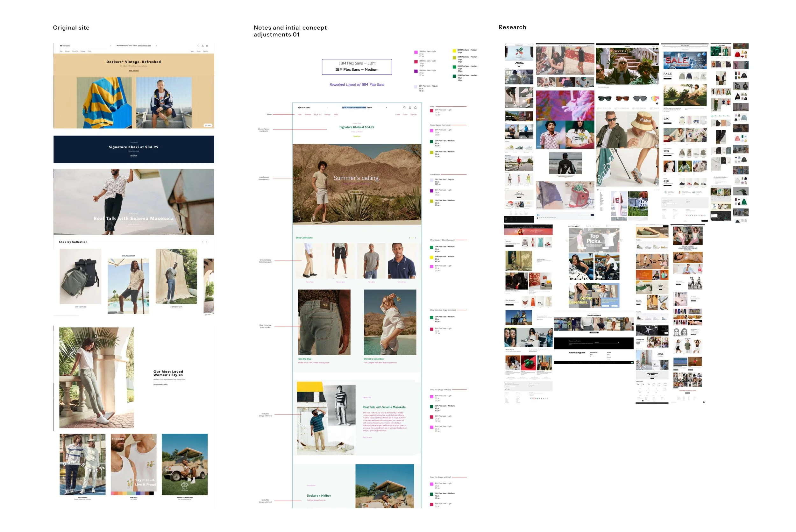
Task: Click Dockers logo in the concept mockup
Action: pos(304,108)
